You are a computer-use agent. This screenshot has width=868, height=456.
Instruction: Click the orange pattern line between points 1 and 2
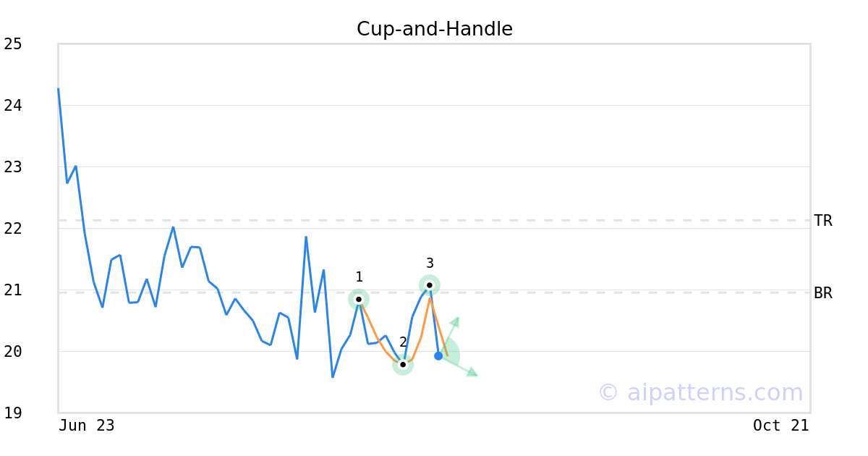click(379, 335)
